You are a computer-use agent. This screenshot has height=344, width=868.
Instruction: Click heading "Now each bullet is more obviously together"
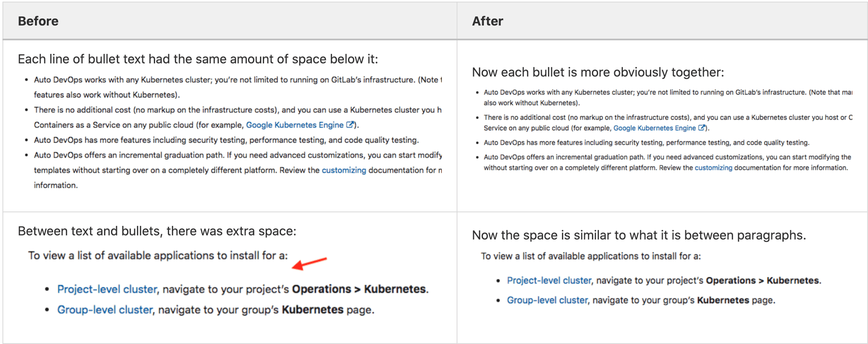pyautogui.click(x=598, y=72)
